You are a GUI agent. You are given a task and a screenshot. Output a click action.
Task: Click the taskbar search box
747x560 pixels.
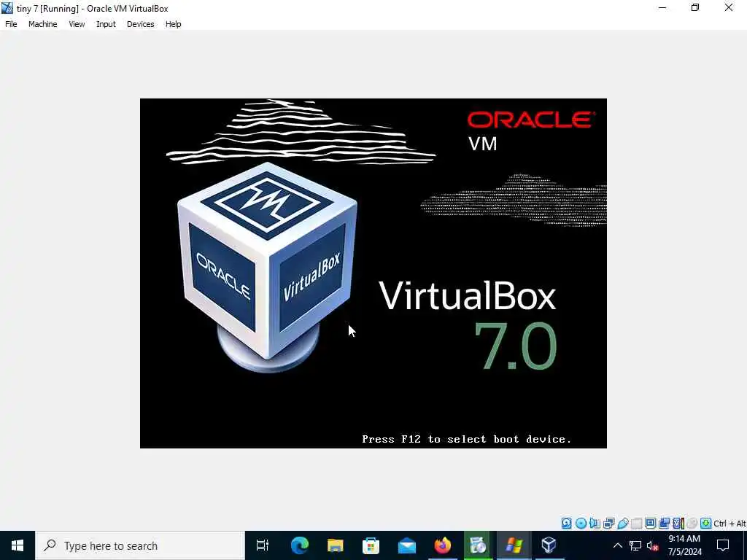pos(140,545)
